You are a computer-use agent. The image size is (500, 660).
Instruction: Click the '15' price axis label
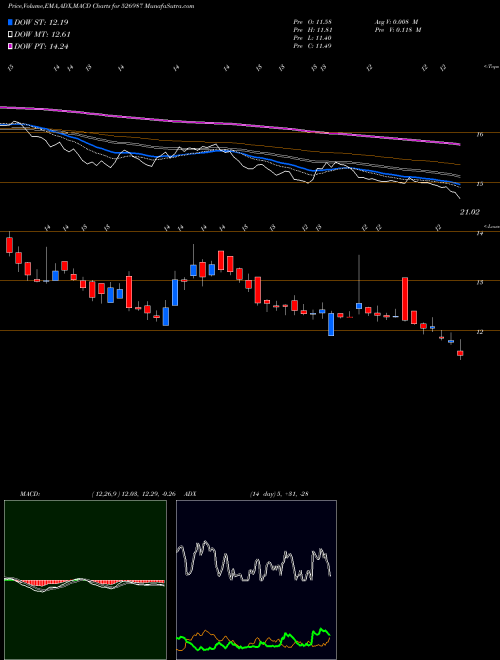coord(480,184)
